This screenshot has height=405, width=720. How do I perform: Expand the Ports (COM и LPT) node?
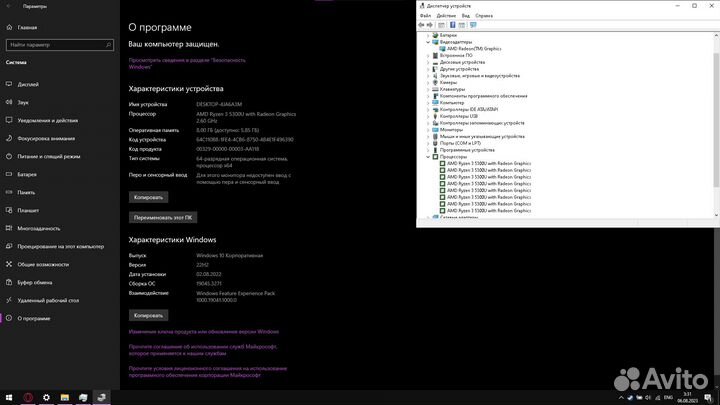coord(428,143)
